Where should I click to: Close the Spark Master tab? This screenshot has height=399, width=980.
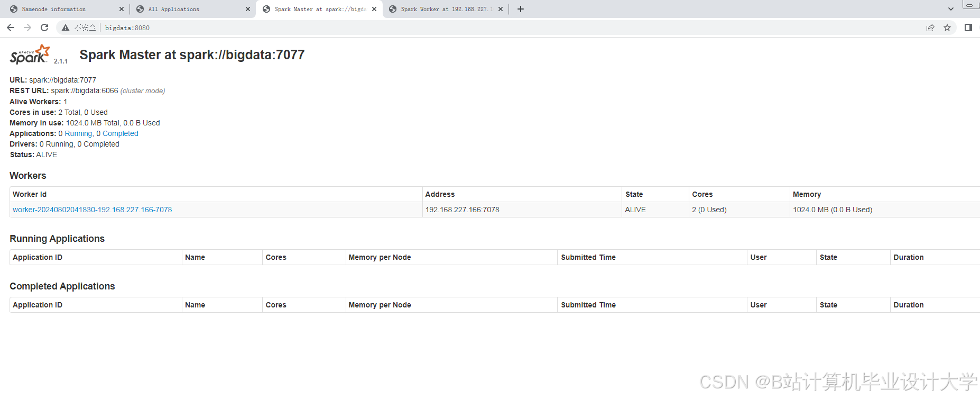[x=374, y=9]
